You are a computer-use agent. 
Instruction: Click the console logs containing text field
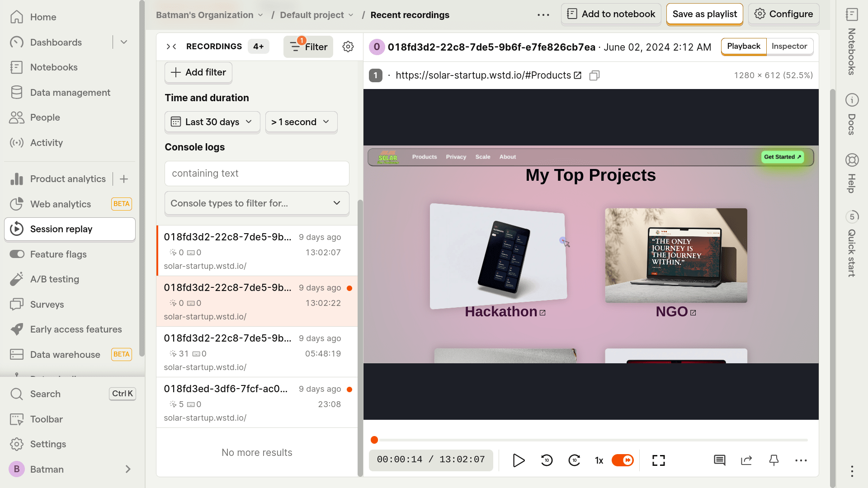[257, 174]
